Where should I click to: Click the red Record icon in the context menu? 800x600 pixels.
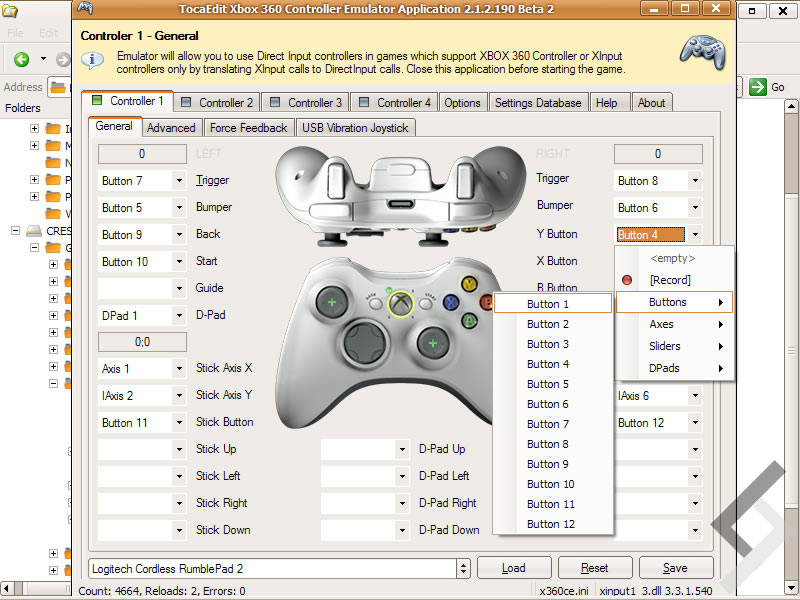(625, 280)
